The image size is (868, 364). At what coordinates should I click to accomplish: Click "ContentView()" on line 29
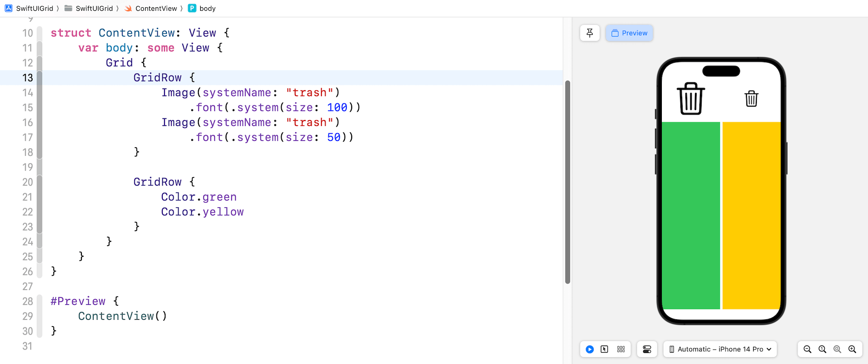click(123, 316)
